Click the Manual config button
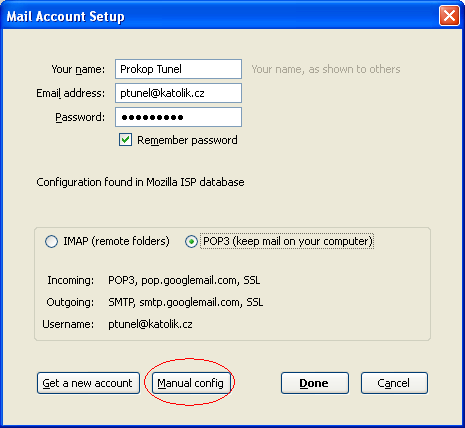 pyautogui.click(x=191, y=383)
